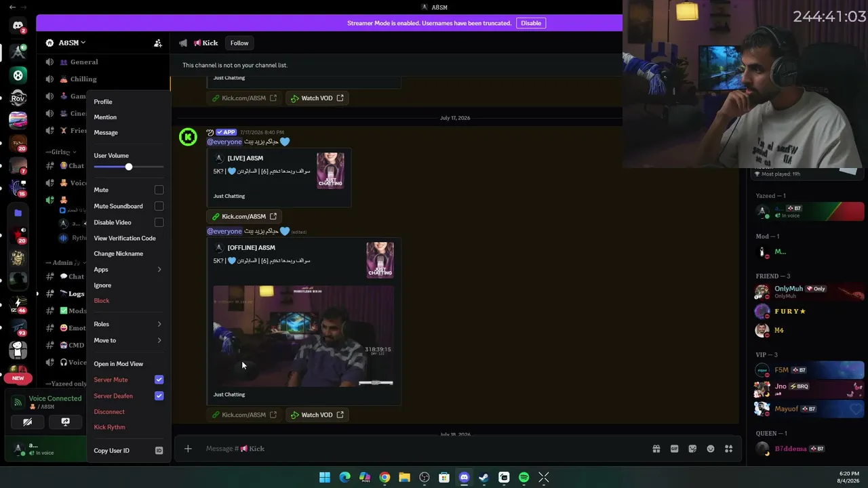
Task: Toggle the Mute Soundboard checkbox
Action: tap(159, 206)
